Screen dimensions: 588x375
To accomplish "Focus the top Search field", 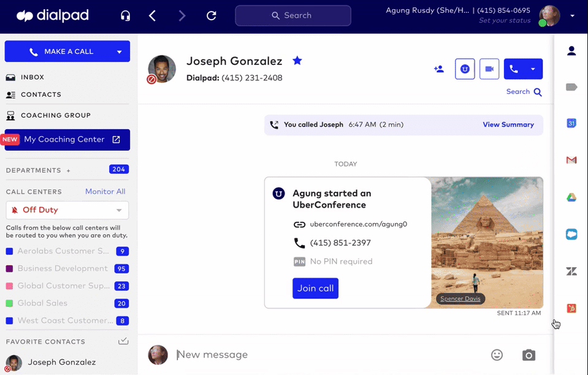I will pyautogui.click(x=293, y=16).
